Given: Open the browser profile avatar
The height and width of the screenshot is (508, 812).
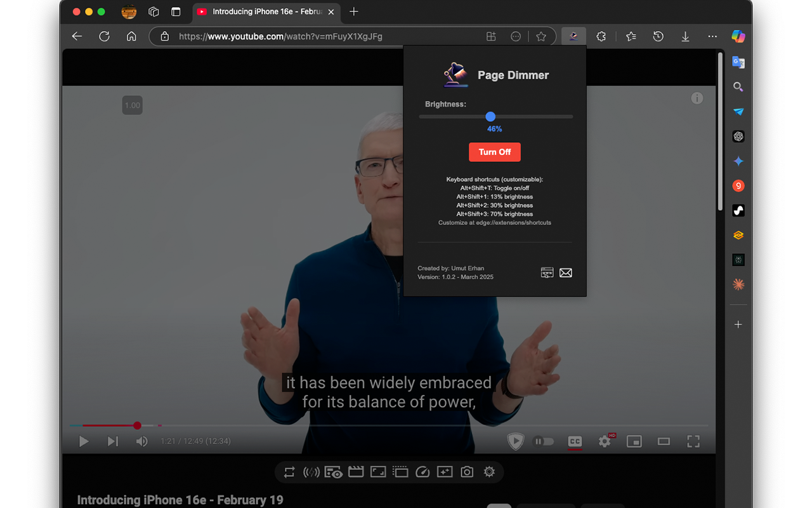Looking at the screenshot, I should coord(129,11).
